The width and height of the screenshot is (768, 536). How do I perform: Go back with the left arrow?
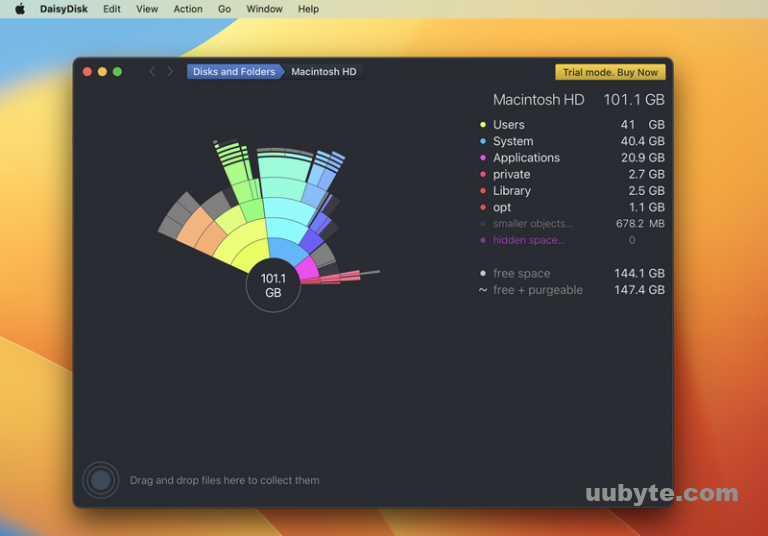pyautogui.click(x=152, y=72)
